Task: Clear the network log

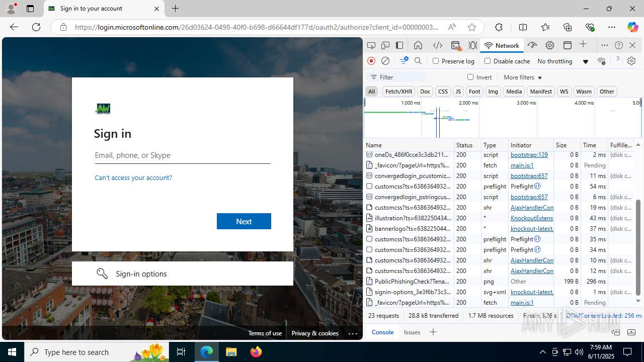Action: [x=385, y=61]
